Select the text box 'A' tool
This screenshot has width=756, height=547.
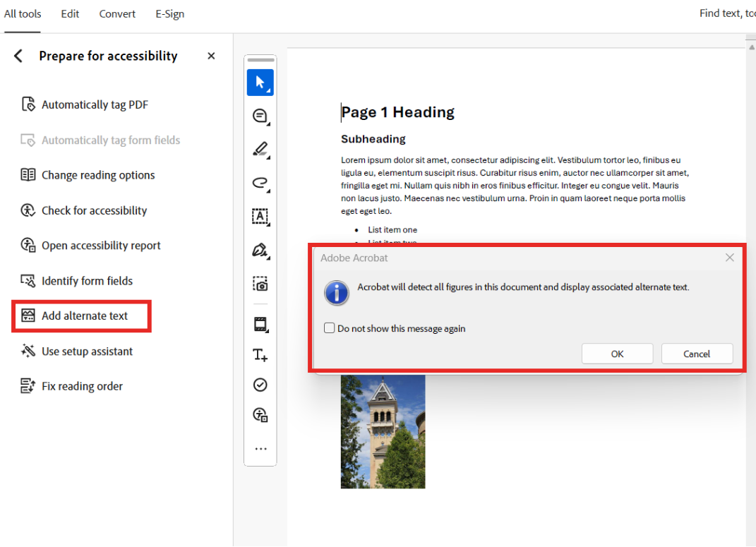(260, 217)
